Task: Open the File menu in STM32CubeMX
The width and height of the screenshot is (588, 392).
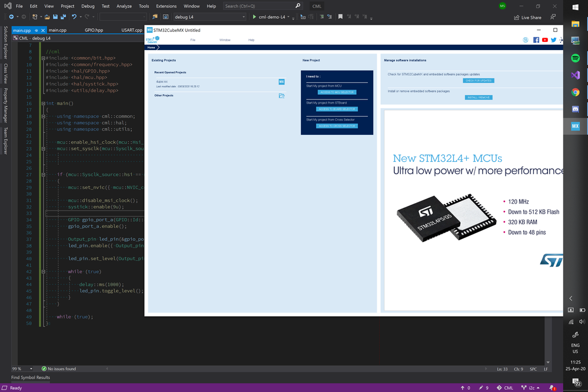Action: [x=192, y=40]
